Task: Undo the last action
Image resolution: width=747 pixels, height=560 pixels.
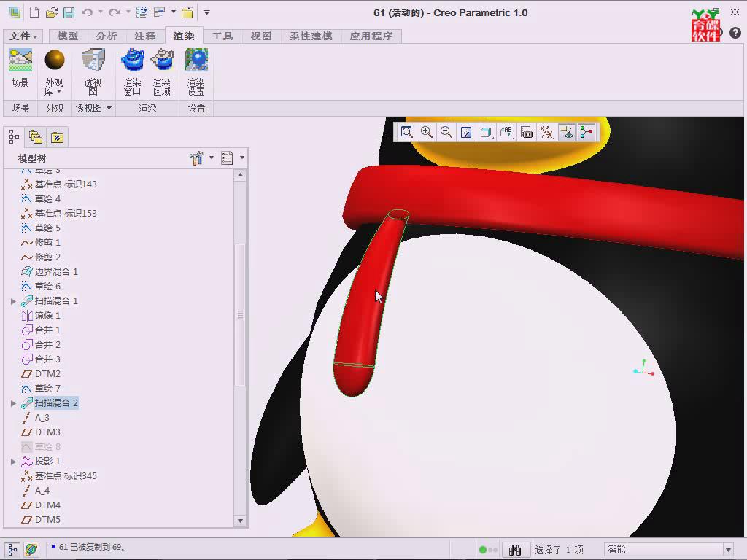Action: pos(87,12)
